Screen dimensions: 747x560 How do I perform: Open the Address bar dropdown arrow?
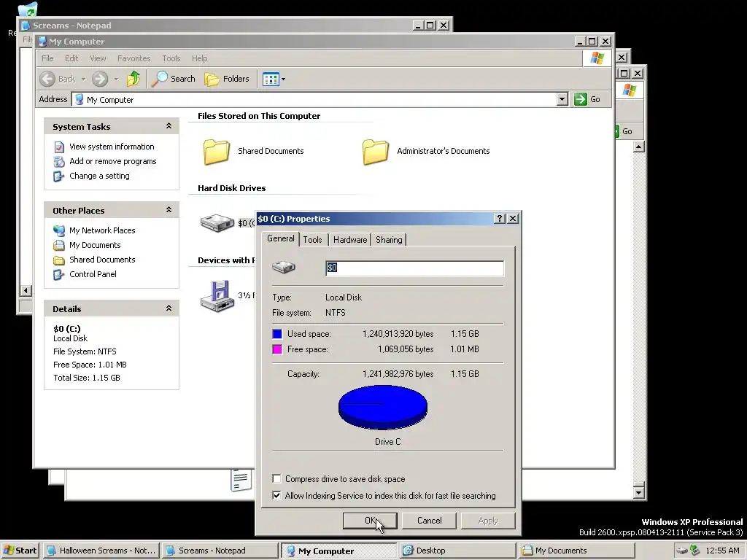click(562, 99)
